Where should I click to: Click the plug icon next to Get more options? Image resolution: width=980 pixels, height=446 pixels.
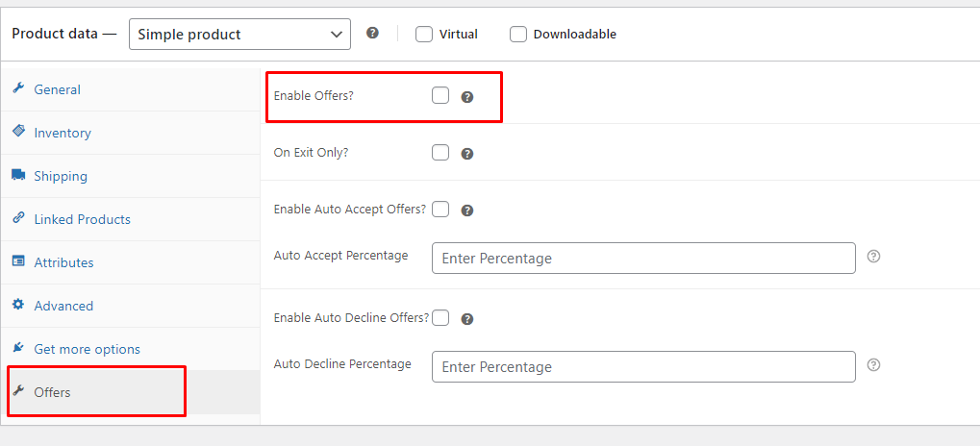[x=18, y=347]
